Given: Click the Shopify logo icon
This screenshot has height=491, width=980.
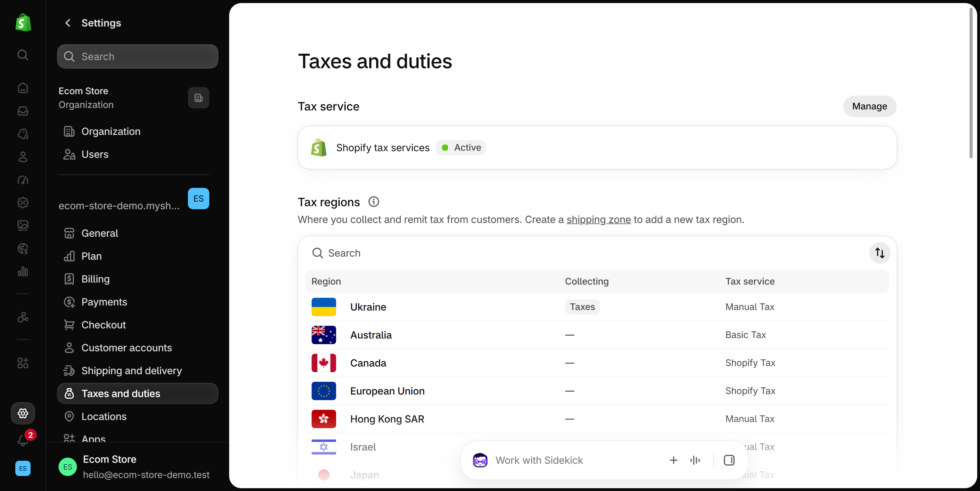Looking at the screenshot, I should tap(23, 23).
